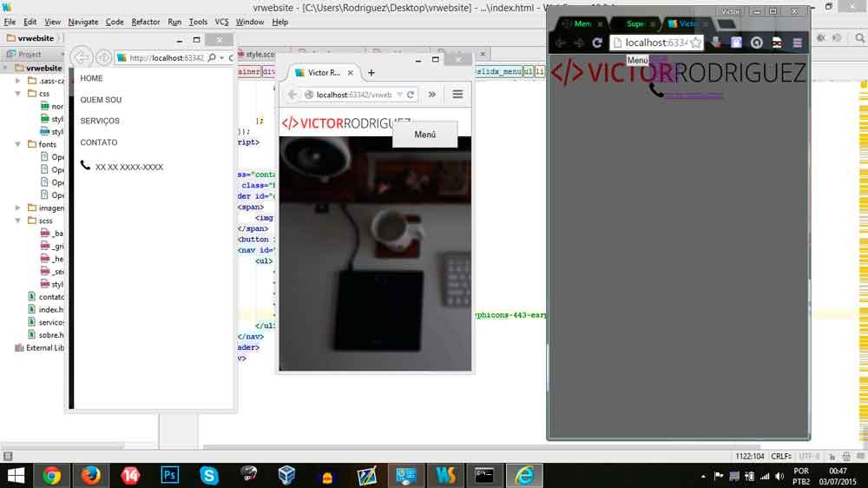Collapse the fonts folder in project tree
This screenshot has width=868, height=488.
[19, 145]
